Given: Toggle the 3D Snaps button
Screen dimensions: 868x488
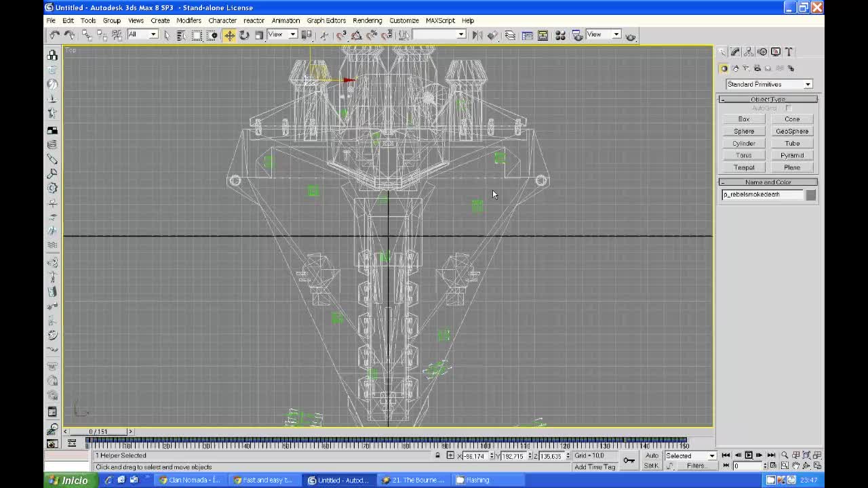Looking at the screenshot, I should (341, 35).
